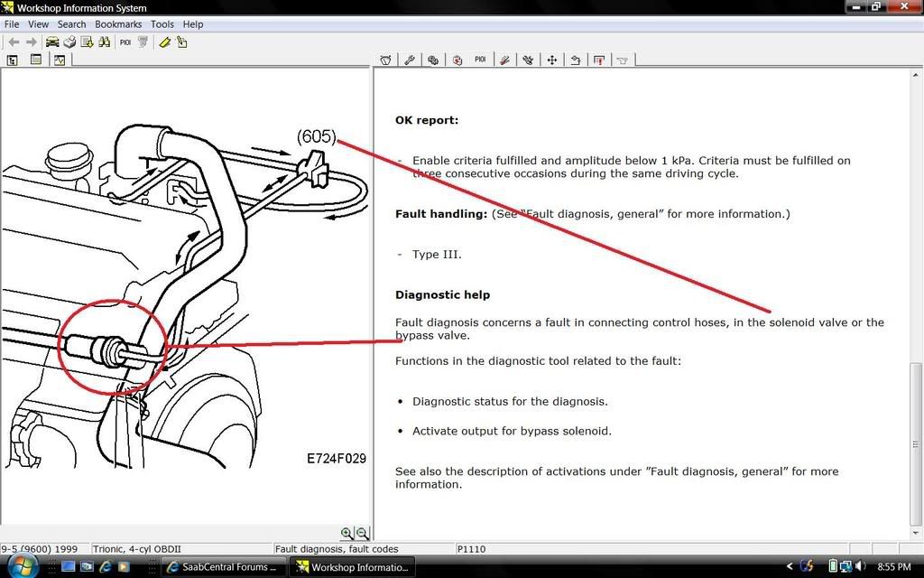
Task: Click the PIOI icon on the right toolbar
Action: (480, 60)
